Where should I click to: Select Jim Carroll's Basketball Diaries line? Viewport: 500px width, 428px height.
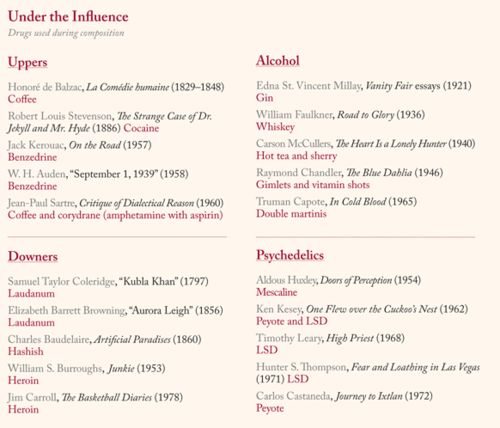tap(95, 397)
